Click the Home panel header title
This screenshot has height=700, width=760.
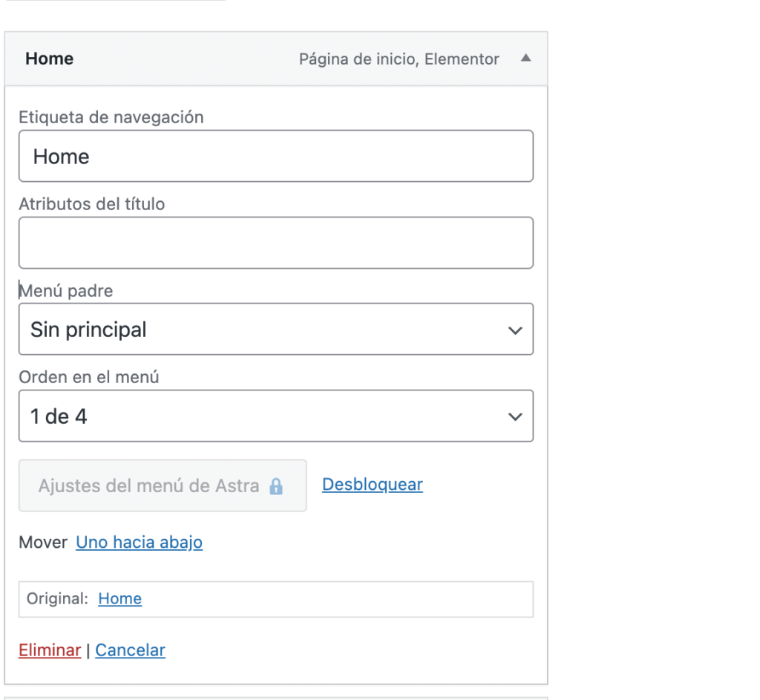pyautogui.click(x=49, y=59)
